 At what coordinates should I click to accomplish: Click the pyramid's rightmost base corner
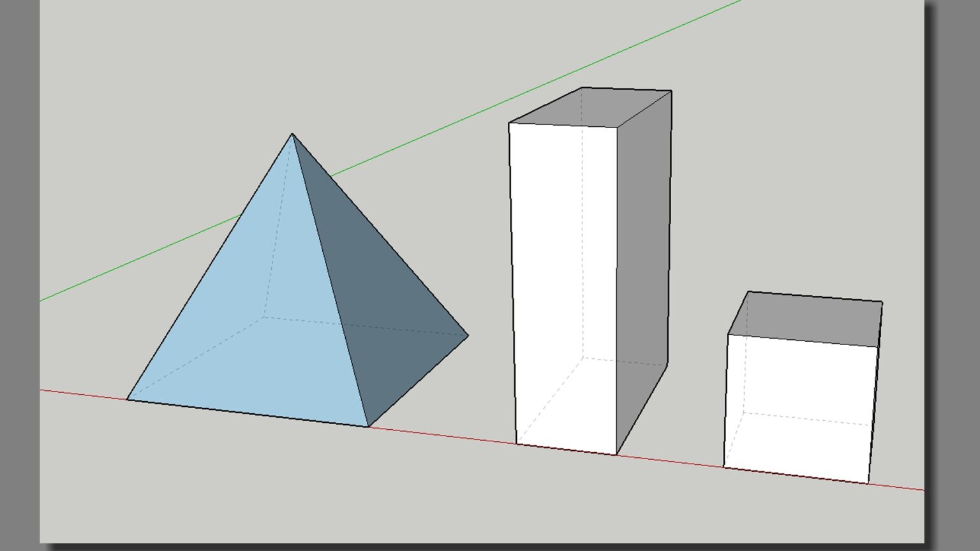click(468, 335)
